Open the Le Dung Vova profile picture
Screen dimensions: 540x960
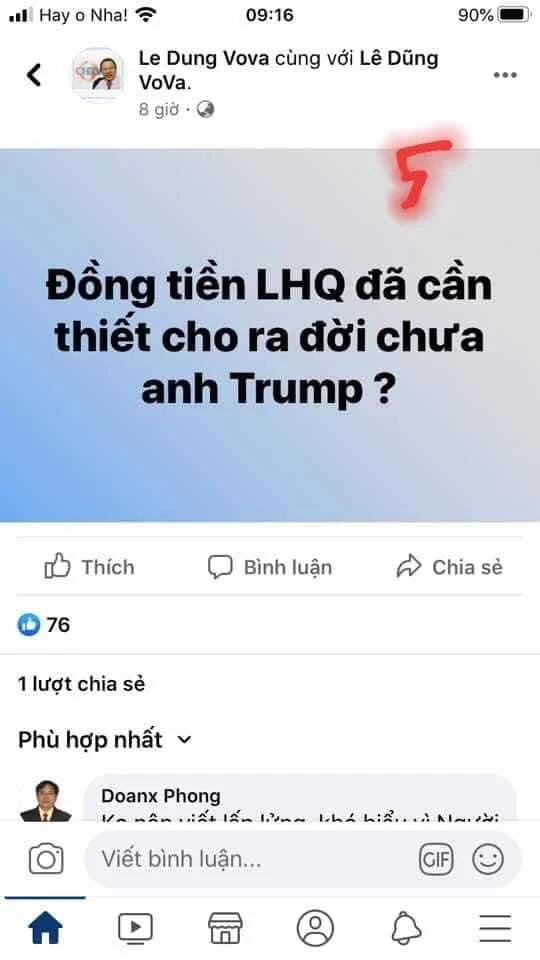pyautogui.click(x=98, y=74)
